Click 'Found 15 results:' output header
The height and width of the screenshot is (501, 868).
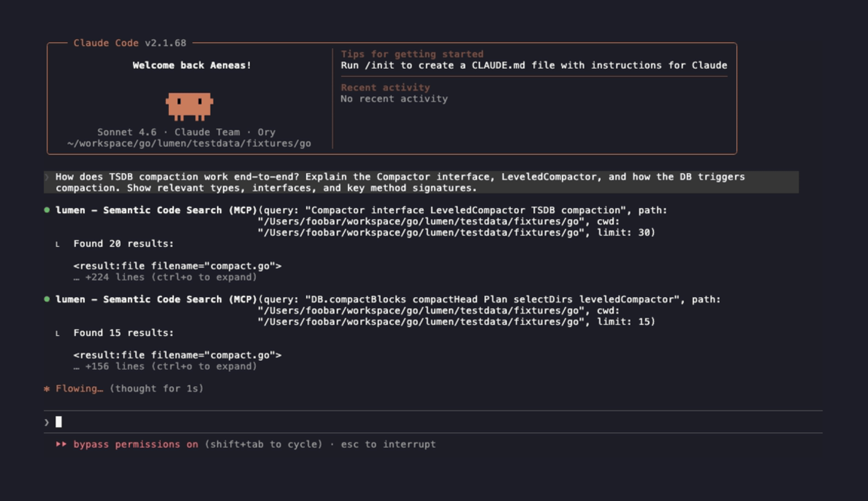pos(123,333)
